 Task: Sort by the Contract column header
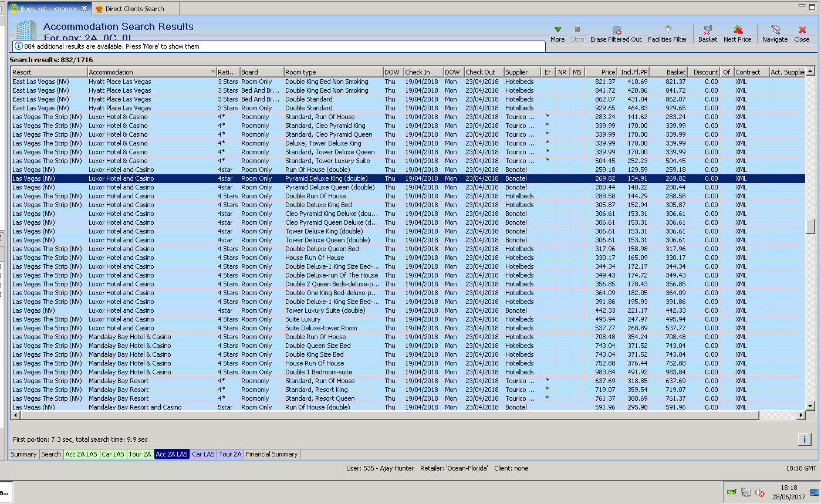[x=751, y=72]
